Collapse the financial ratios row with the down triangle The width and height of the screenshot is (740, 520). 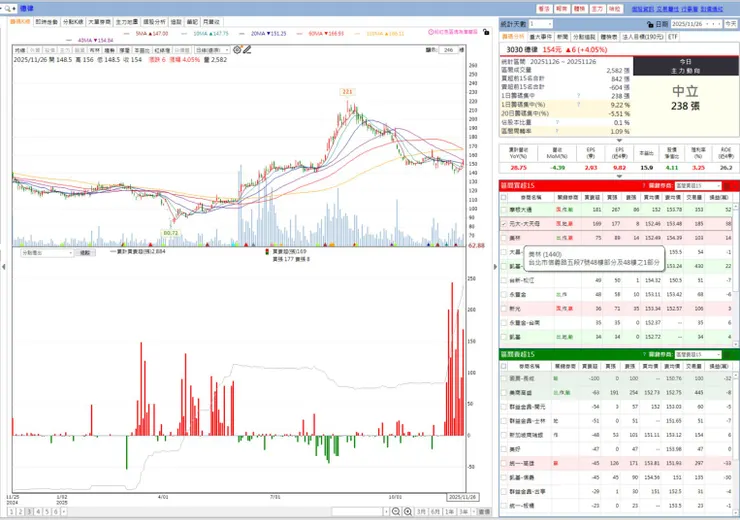[619, 176]
